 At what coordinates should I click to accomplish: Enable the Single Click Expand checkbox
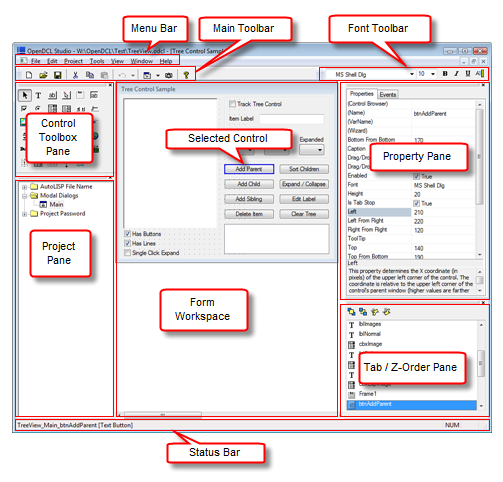[127, 253]
